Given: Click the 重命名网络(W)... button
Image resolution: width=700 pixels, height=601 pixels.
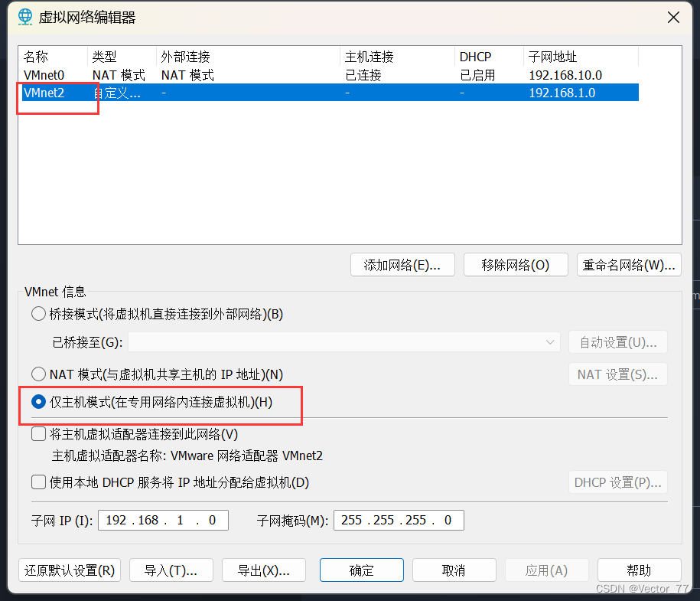Looking at the screenshot, I should click(x=629, y=265).
